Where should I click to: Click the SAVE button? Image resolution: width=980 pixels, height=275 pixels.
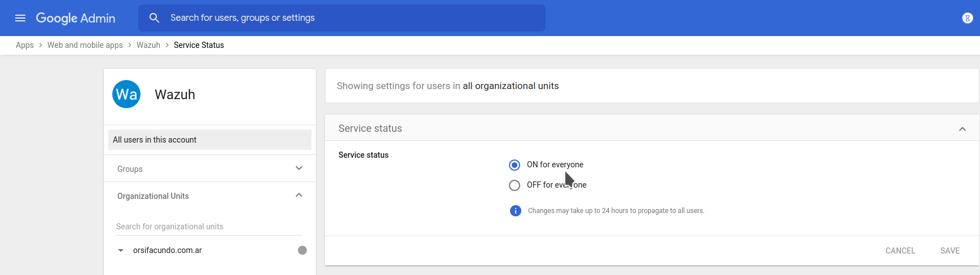coord(950,251)
